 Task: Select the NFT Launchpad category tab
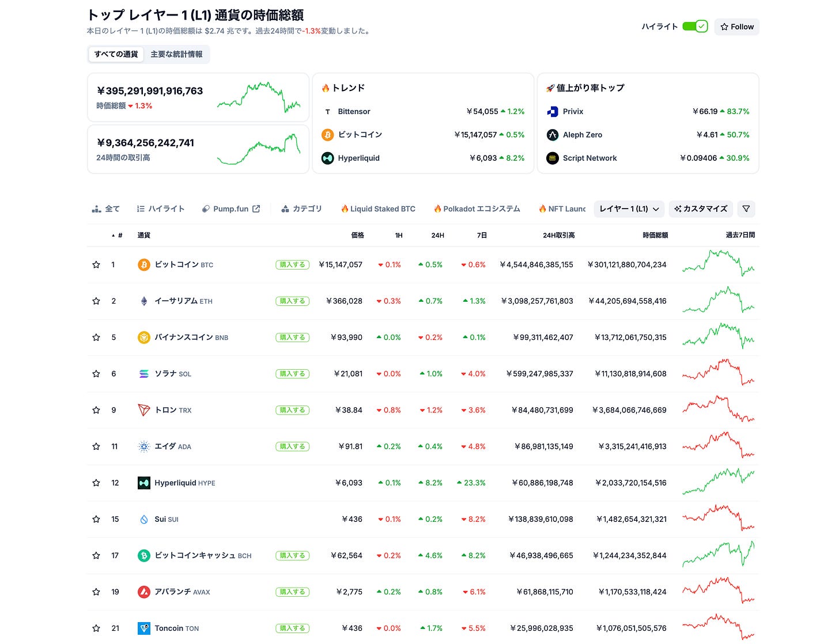click(x=562, y=209)
